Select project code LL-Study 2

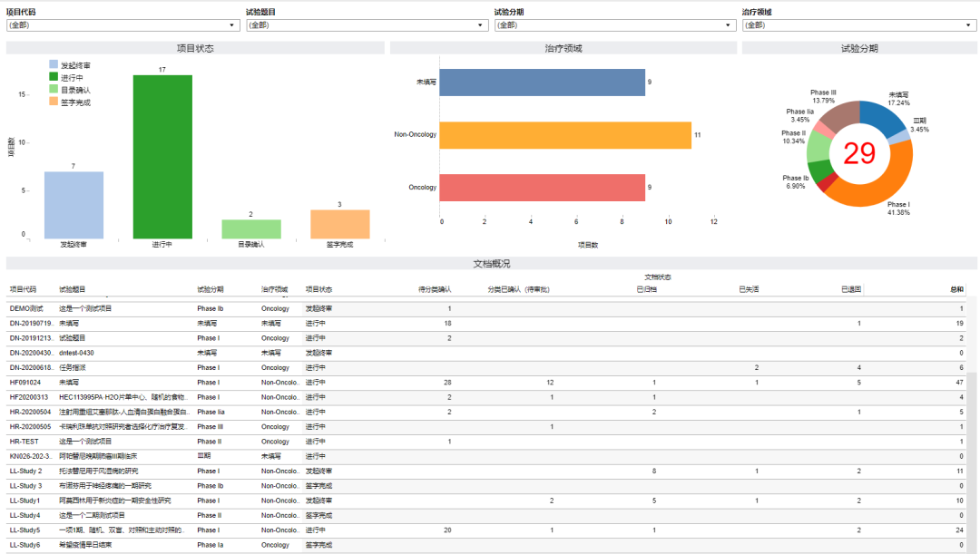pos(26,471)
